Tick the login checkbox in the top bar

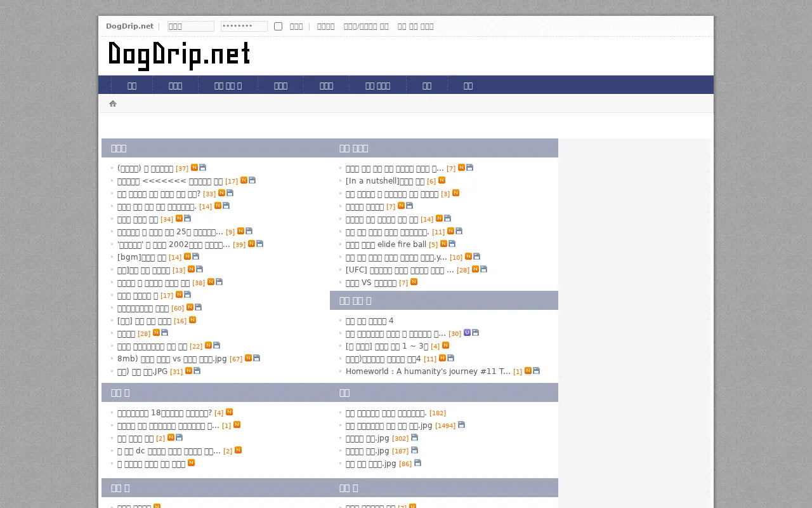tap(278, 26)
